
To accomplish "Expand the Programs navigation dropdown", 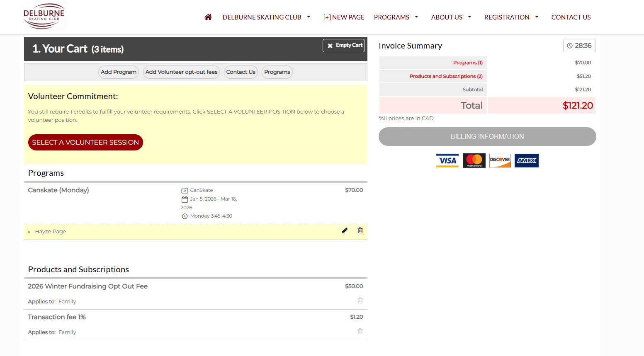I will (396, 17).
